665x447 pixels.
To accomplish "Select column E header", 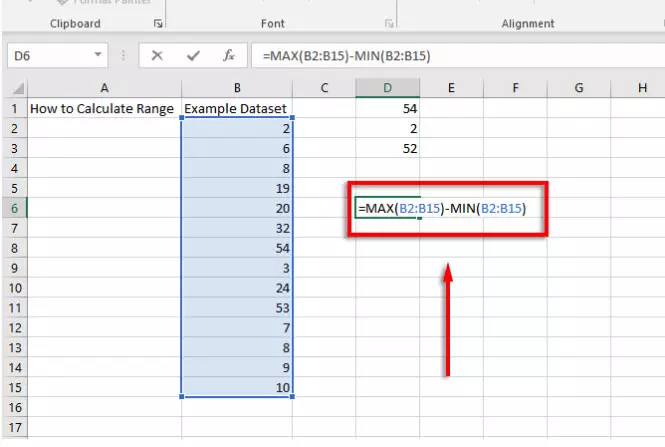I will click(x=451, y=88).
